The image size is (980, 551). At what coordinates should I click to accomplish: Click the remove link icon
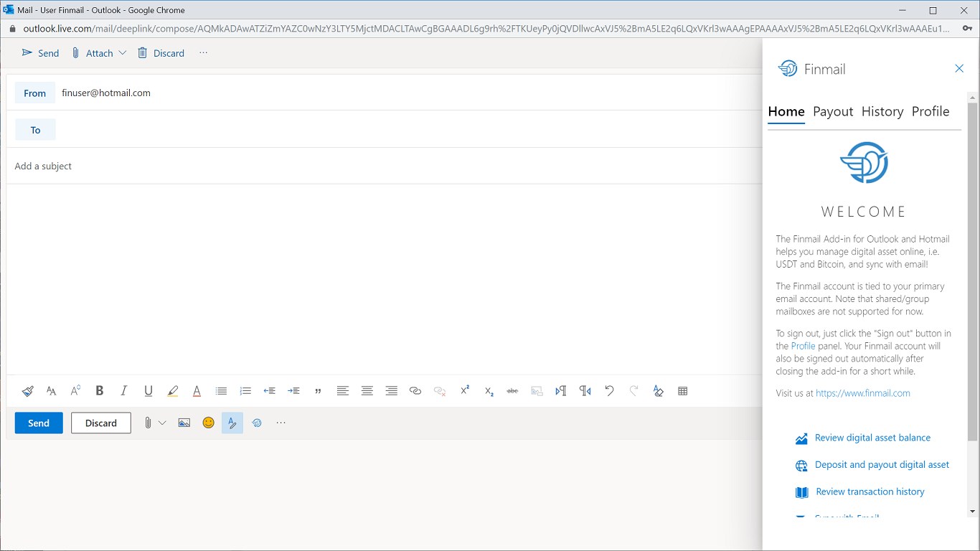(440, 391)
